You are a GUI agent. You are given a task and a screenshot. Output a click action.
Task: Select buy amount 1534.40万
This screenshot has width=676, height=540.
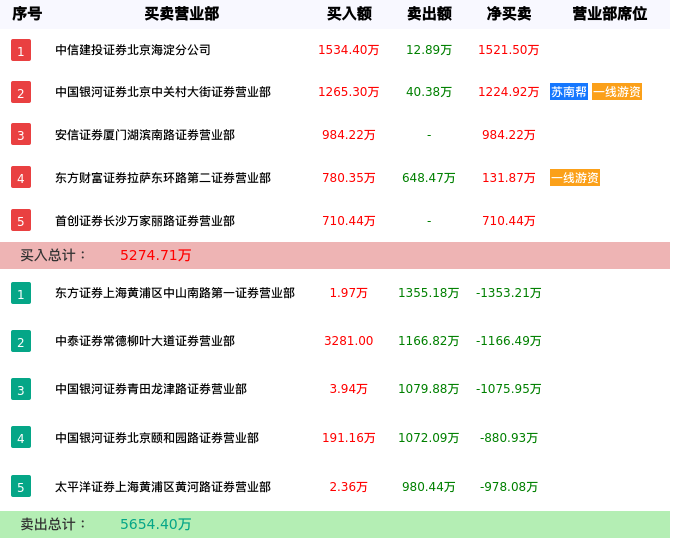coord(349,50)
